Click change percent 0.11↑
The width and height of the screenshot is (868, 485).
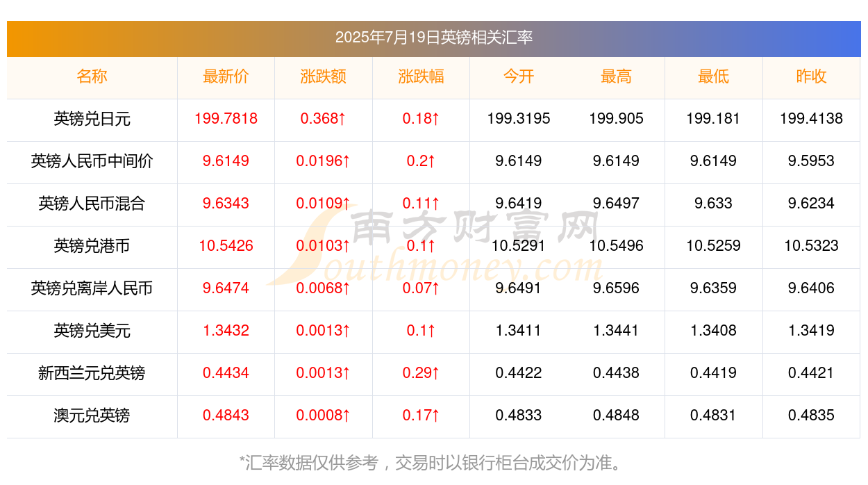point(421,204)
